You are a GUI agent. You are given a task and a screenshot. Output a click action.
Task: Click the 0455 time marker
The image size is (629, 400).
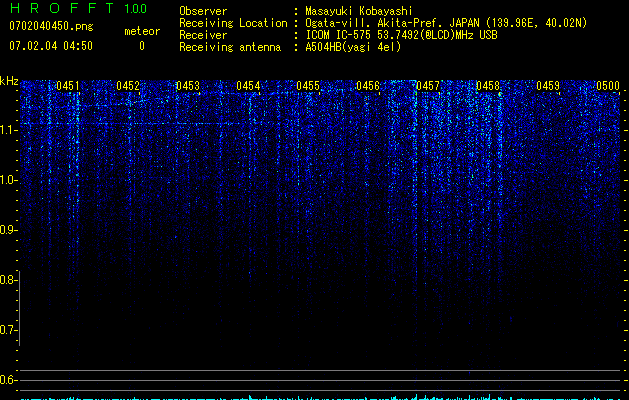pos(308,86)
